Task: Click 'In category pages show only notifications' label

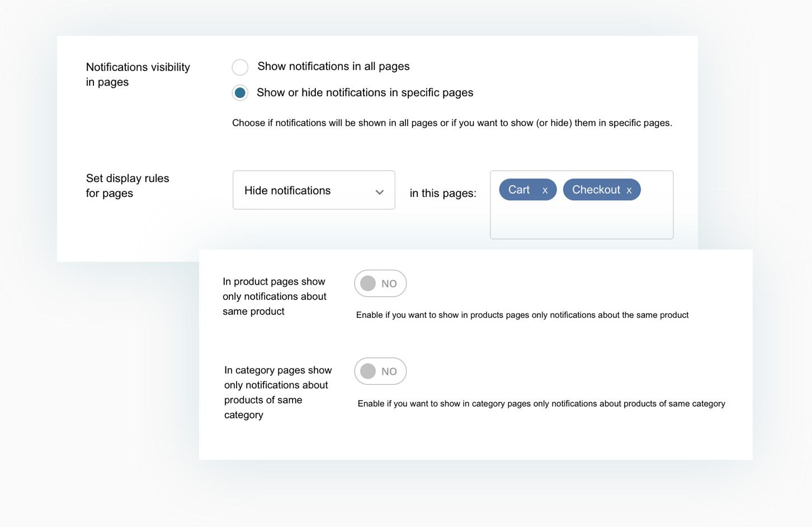Action: (278, 393)
